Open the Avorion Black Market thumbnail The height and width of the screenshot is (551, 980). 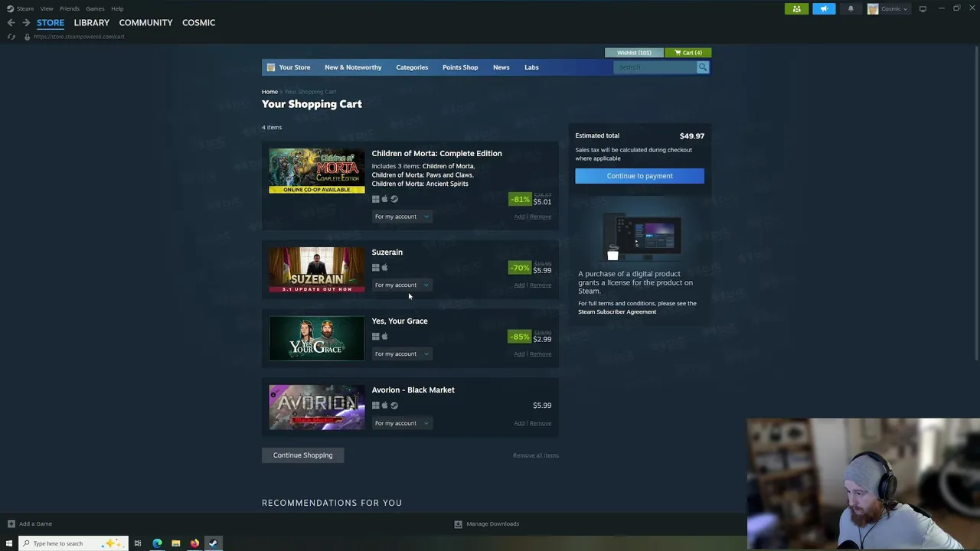pyautogui.click(x=317, y=407)
